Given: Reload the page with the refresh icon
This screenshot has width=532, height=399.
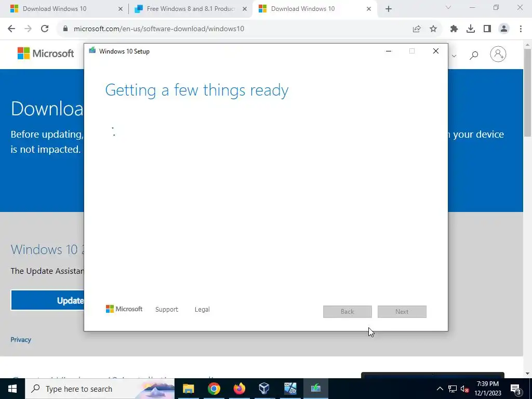Looking at the screenshot, I should pos(45,29).
